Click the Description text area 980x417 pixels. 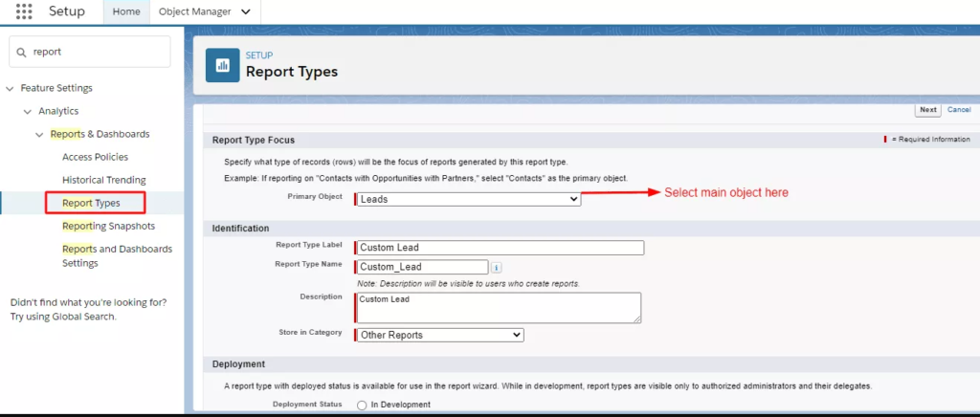point(499,308)
